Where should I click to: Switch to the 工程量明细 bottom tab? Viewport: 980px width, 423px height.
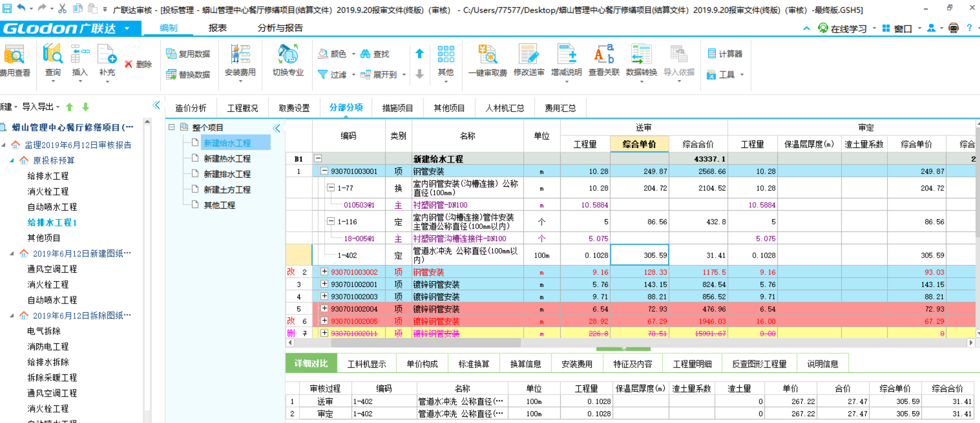[692, 364]
